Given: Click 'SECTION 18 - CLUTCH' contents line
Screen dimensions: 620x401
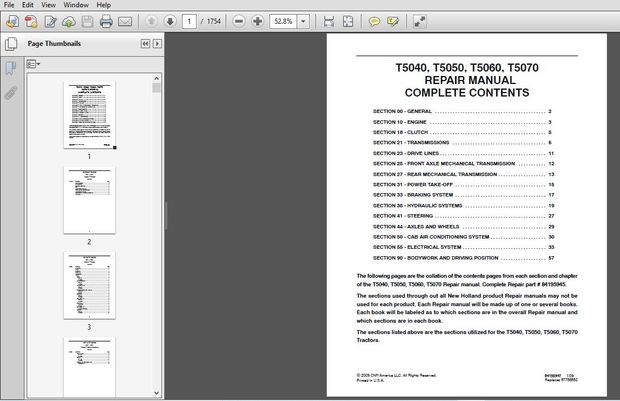Looking at the screenshot, I should [462, 132].
